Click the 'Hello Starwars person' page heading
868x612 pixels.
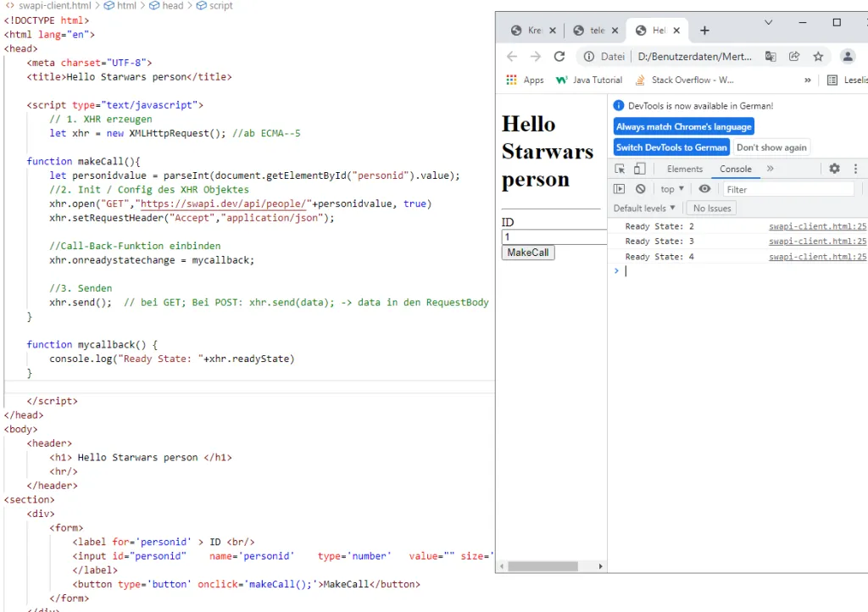tap(548, 152)
